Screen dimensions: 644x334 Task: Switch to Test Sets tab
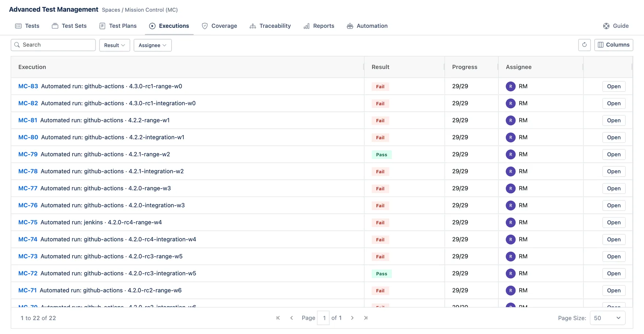69,26
